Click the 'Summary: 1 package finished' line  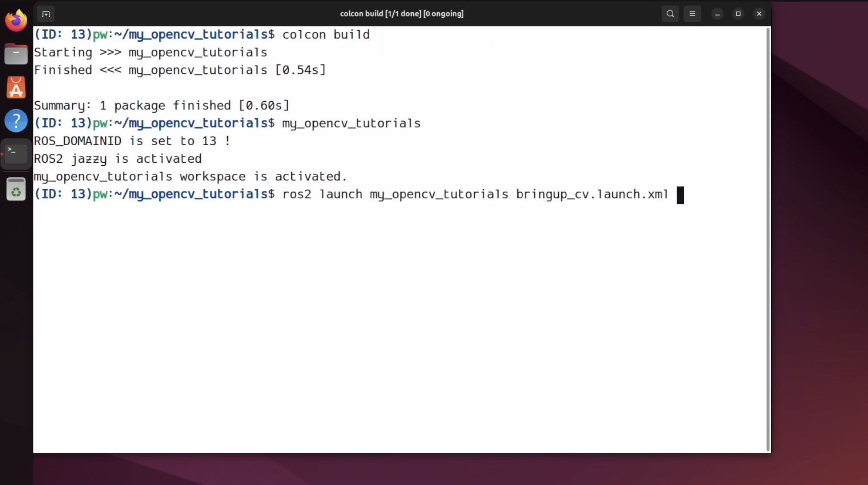[161, 106]
